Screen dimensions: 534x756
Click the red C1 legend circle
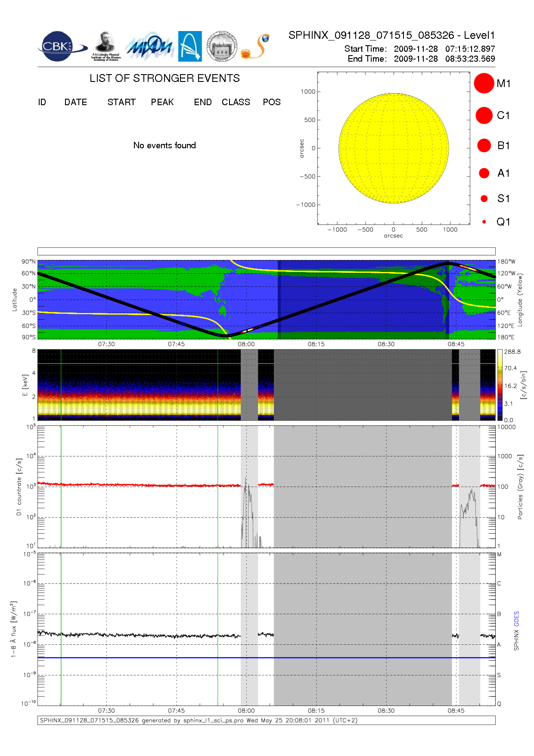coord(484,116)
